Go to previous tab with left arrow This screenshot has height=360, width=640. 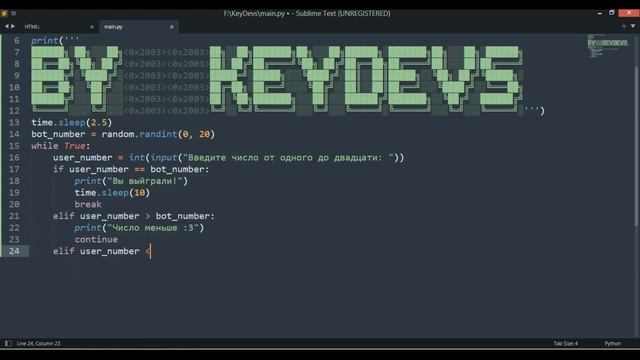point(7,26)
